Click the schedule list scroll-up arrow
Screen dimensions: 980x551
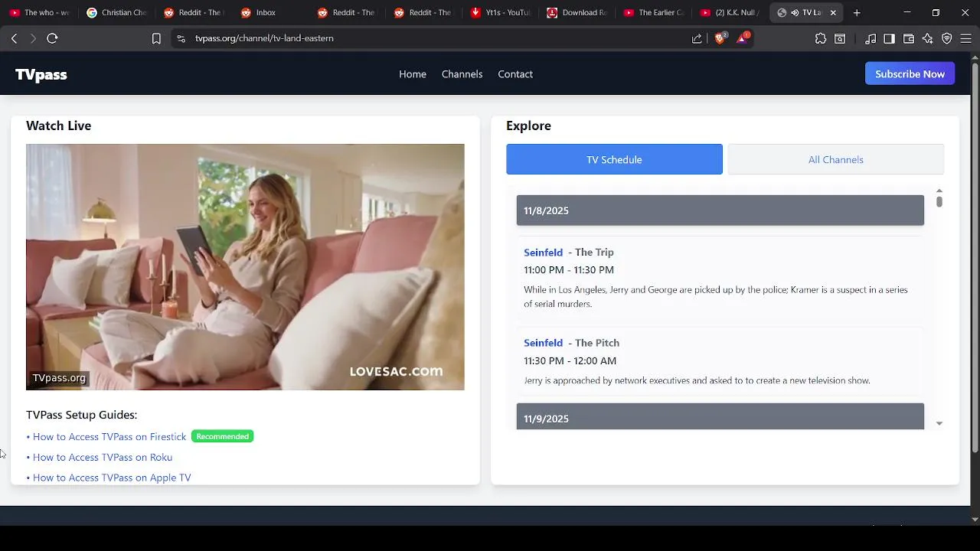pos(939,191)
